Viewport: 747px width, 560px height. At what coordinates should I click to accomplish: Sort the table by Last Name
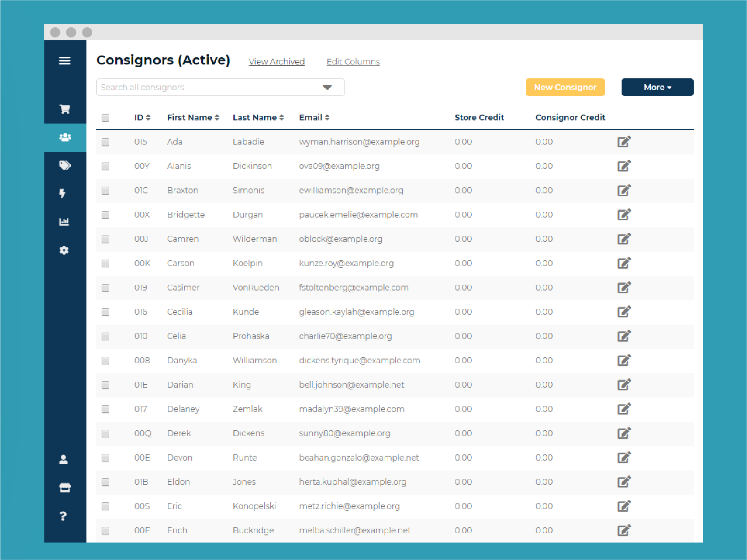pyautogui.click(x=258, y=118)
